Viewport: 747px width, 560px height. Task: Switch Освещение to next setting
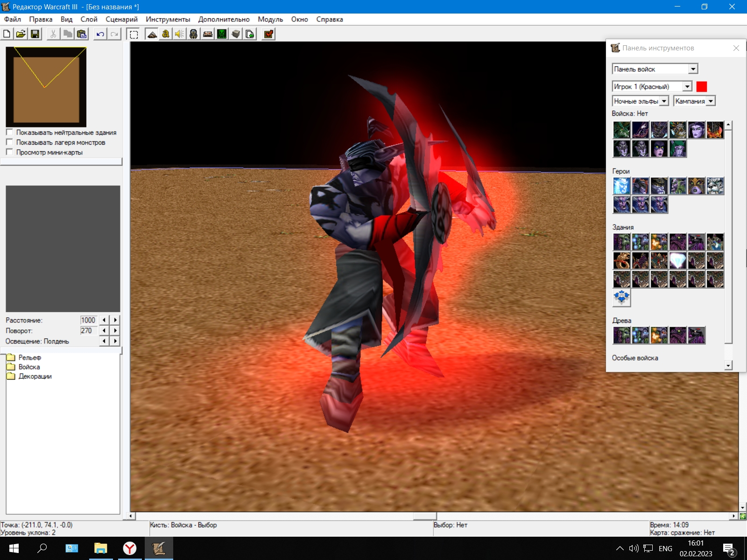115,341
